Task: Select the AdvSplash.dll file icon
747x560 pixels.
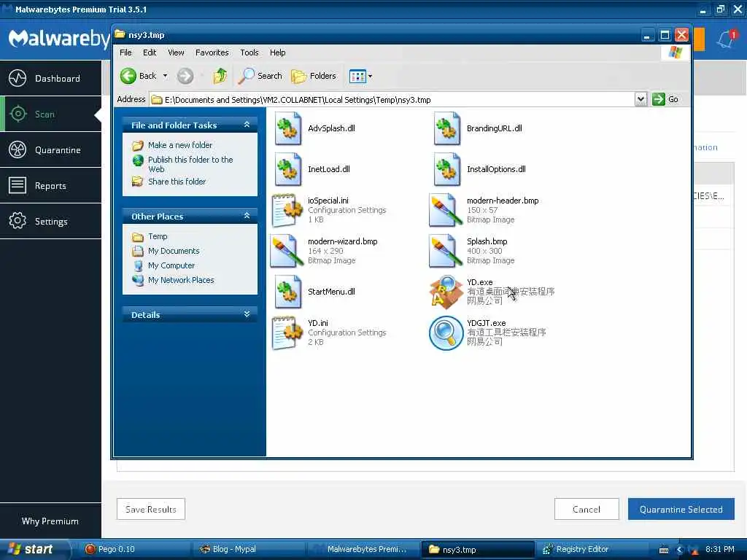Action: [x=287, y=128]
